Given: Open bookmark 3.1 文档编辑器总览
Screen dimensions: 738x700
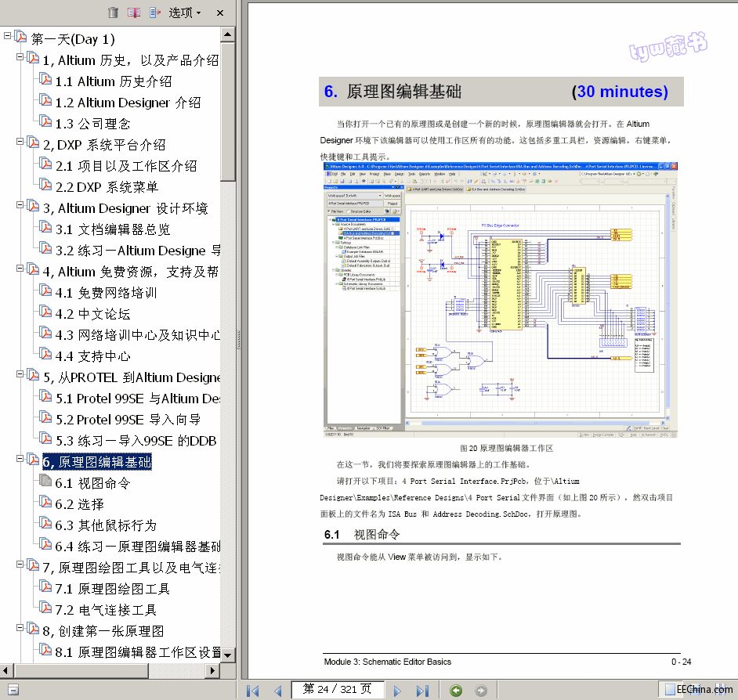Looking at the screenshot, I should [113, 230].
